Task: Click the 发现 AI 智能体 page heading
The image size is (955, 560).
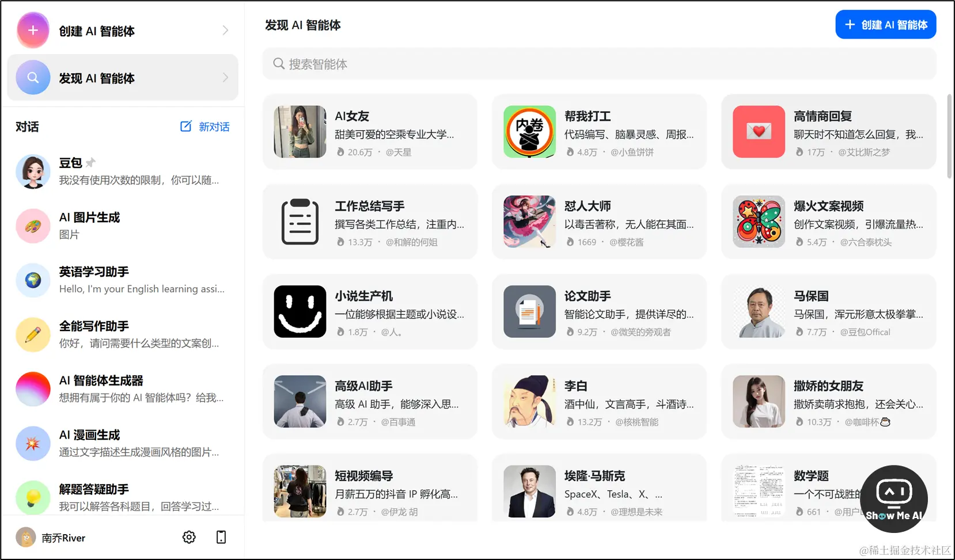Action: click(302, 25)
